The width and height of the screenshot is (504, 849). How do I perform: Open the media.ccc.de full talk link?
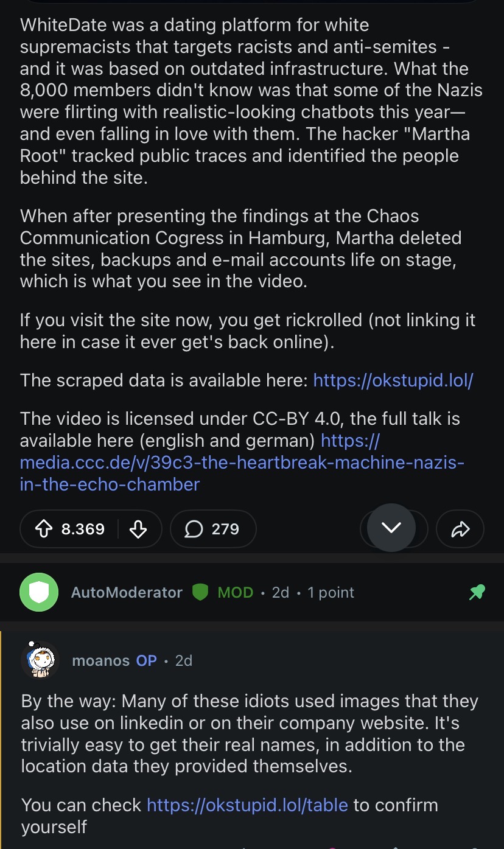242,463
